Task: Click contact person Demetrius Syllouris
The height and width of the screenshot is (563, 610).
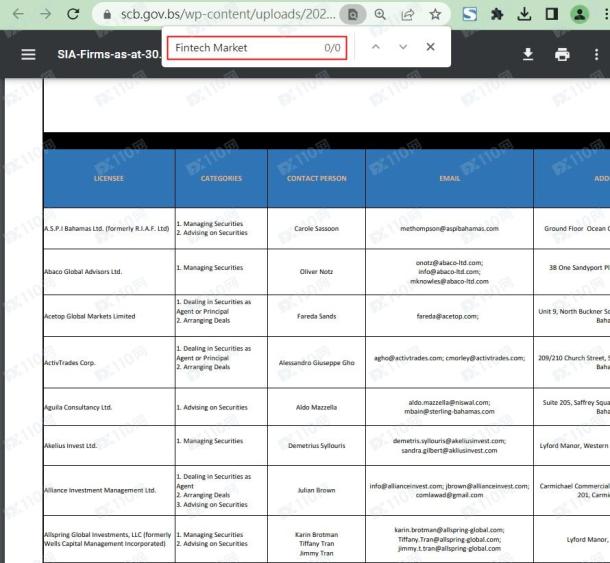Action: click(x=316, y=445)
